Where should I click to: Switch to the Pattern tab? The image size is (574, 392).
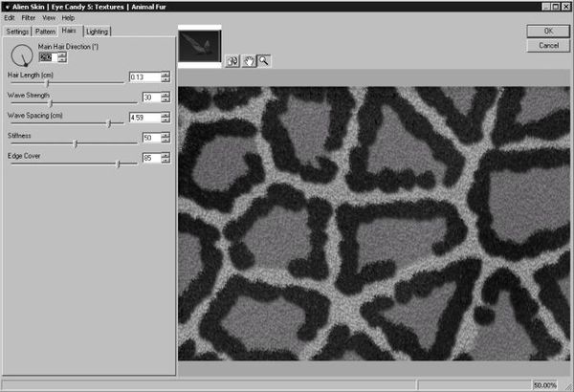(46, 32)
